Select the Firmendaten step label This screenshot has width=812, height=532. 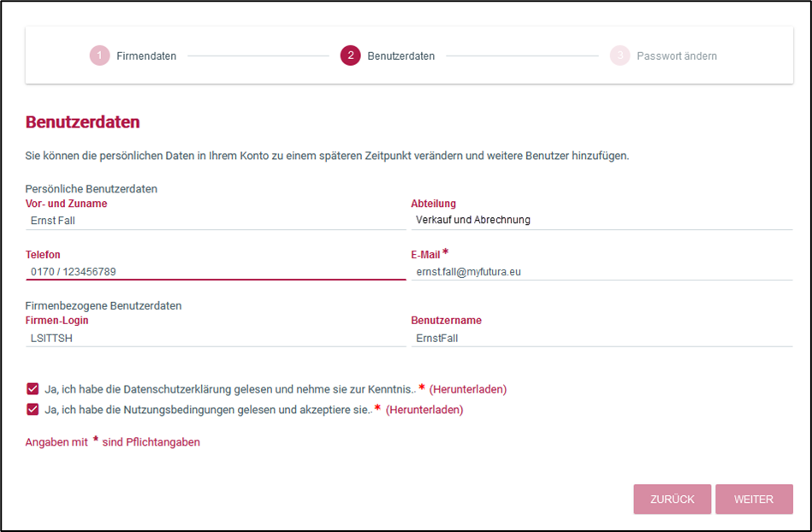[147, 56]
